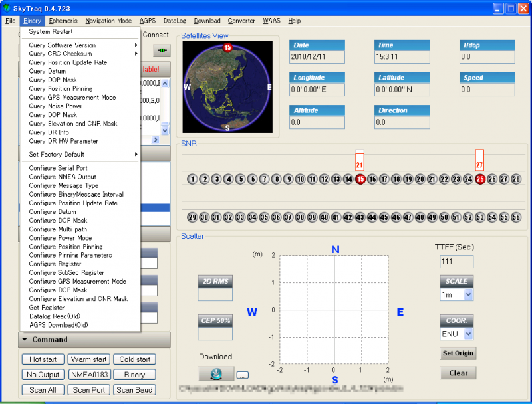
Task: Click satellite number 56 indicator
Action: (516, 217)
